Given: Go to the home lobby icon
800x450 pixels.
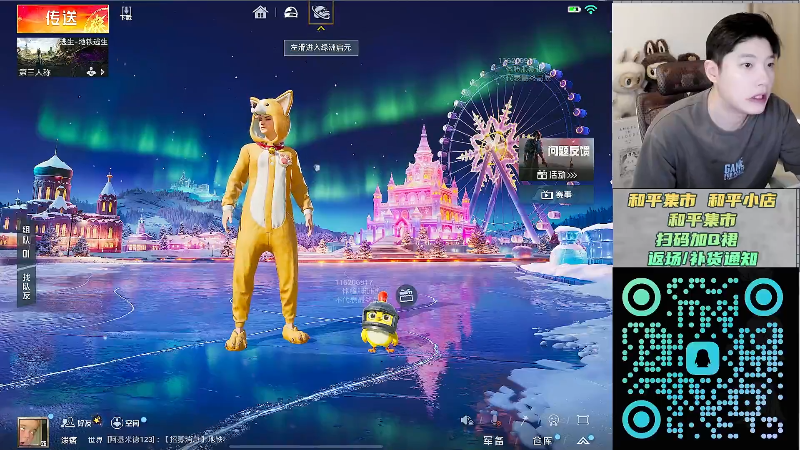Looking at the screenshot, I should click(x=260, y=12).
